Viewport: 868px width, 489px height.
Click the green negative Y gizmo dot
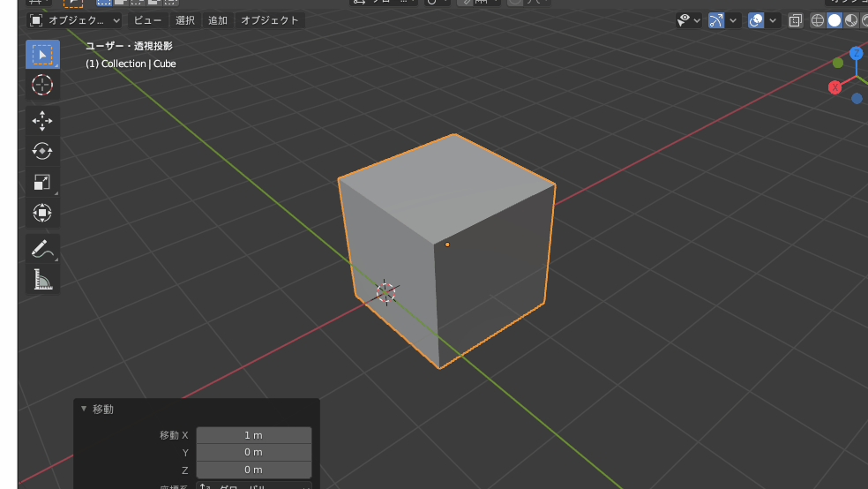click(838, 64)
